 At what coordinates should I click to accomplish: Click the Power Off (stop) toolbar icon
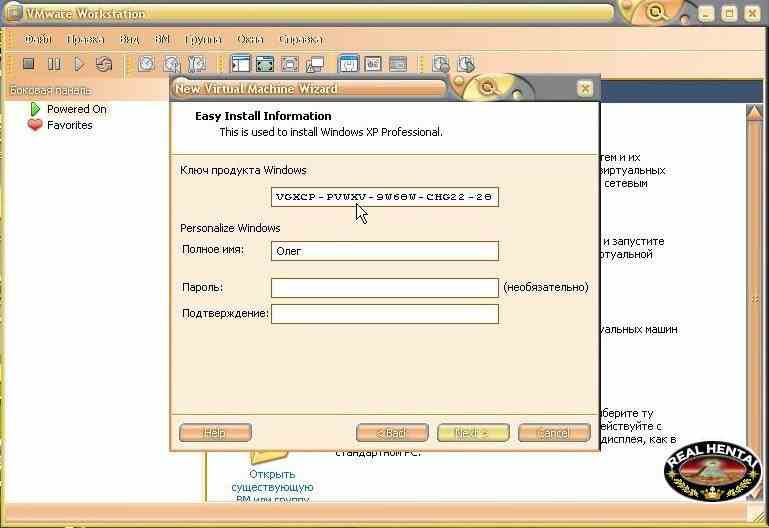(x=29, y=64)
